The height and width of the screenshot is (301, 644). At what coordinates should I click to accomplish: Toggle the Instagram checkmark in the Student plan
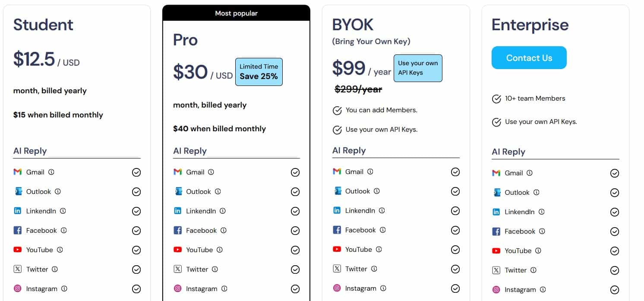tap(136, 288)
